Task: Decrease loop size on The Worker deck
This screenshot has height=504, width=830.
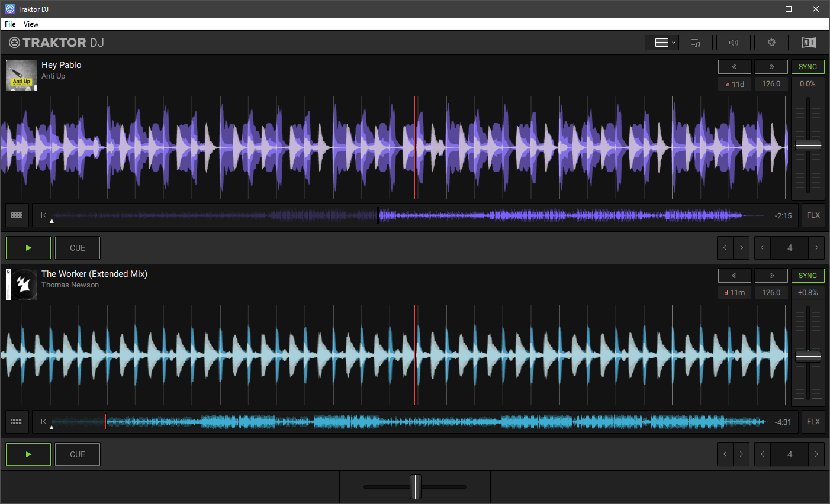Action: coord(763,454)
